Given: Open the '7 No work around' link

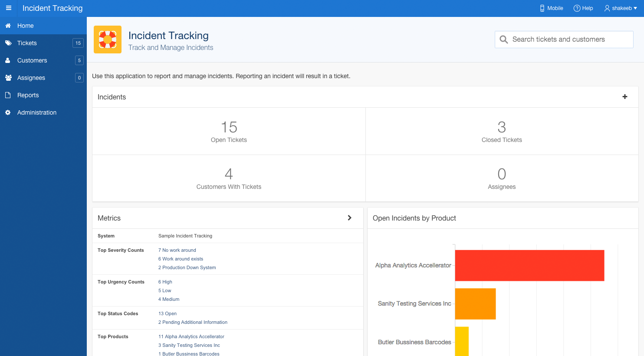Looking at the screenshot, I should click(x=177, y=250).
